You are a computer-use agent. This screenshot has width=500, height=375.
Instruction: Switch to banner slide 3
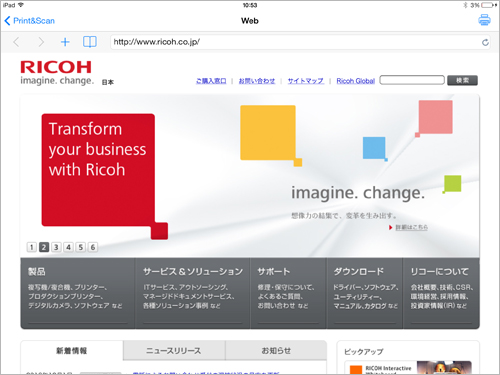click(x=56, y=247)
